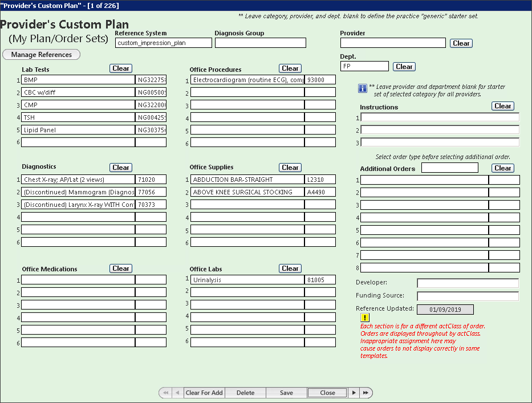Image resolution: width=532 pixels, height=403 pixels.
Task: Select Office Procedures row 2 field
Action: 247,92
